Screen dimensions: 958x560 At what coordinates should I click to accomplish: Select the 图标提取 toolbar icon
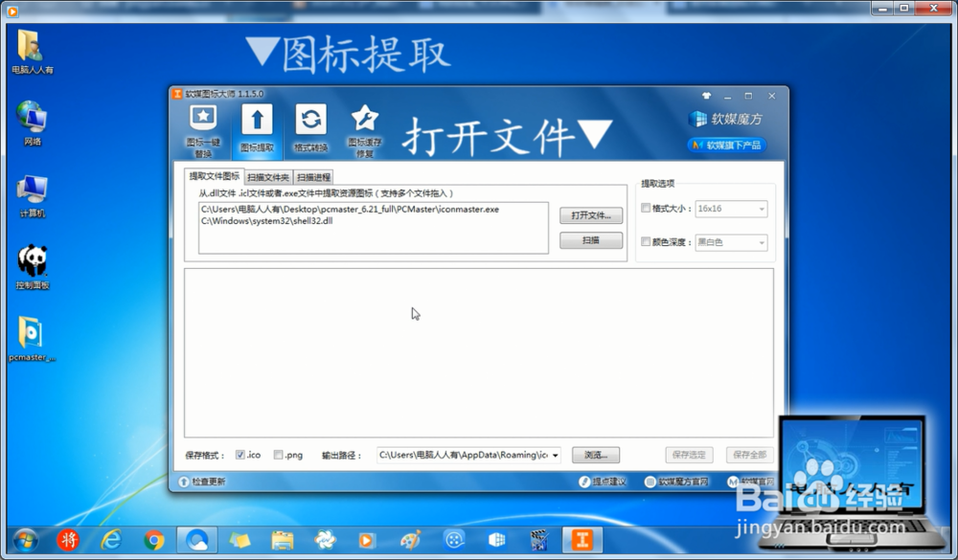point(257,128)
